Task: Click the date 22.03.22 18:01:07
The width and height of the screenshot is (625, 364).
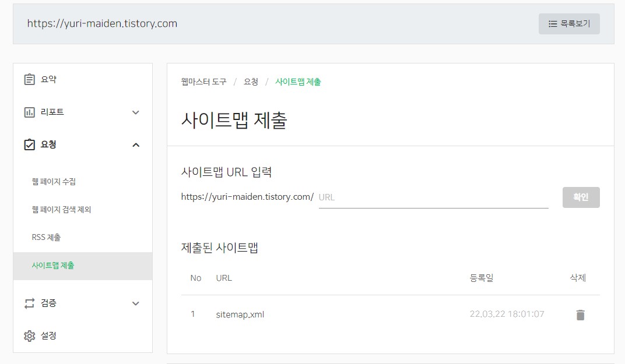Action: pyautogui.click(x=507, y=314)
